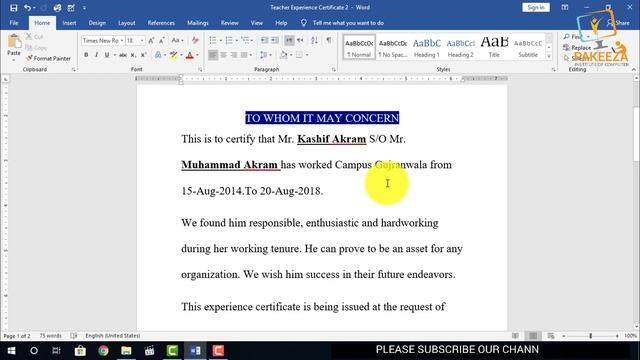Open Chrome from the taskbar
The height and width of the screenshot is (360, 640).
103,351
